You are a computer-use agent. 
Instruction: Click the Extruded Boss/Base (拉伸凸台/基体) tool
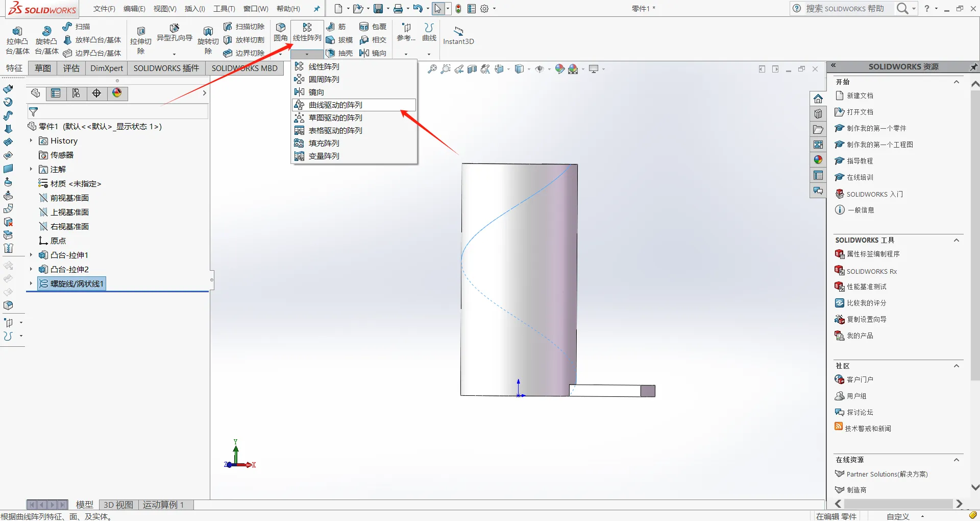[17, 40]
